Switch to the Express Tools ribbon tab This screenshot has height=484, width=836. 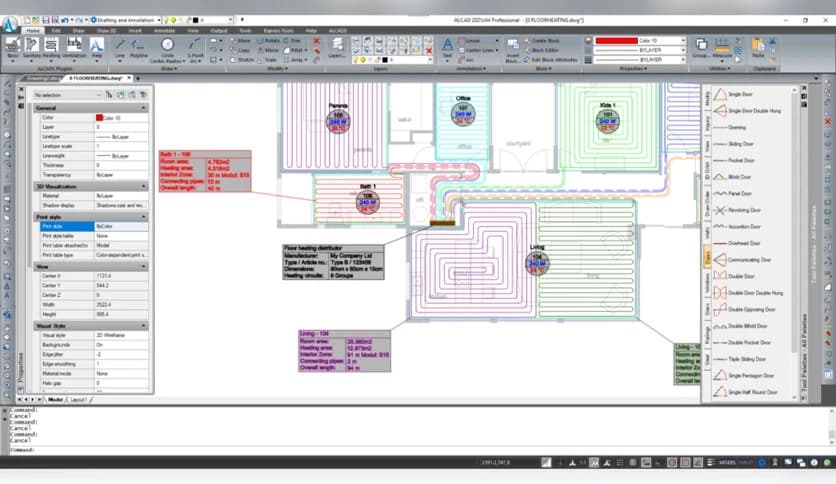(x=278, y=31)
